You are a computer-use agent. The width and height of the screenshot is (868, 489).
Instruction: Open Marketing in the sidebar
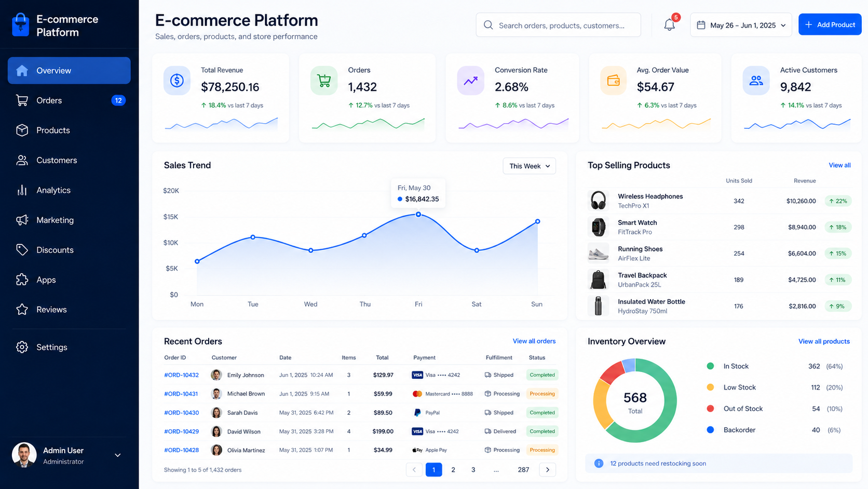(69, 220)
